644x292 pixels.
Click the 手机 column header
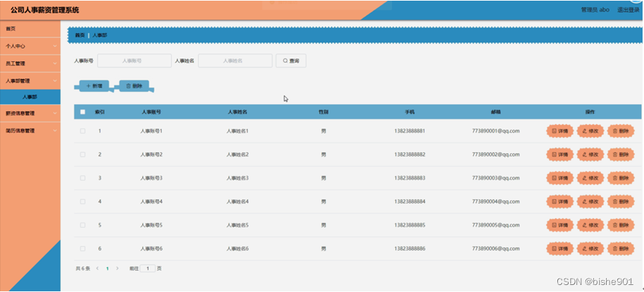409,112
